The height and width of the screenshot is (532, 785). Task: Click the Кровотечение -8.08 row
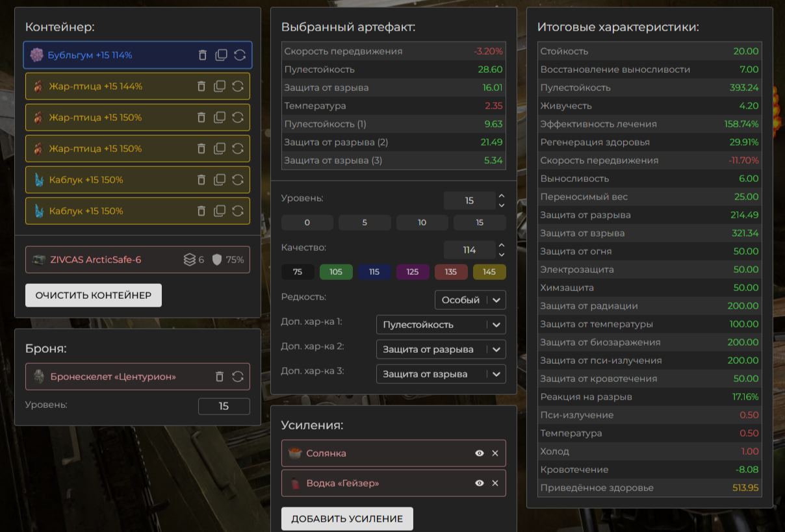(650, 470)
